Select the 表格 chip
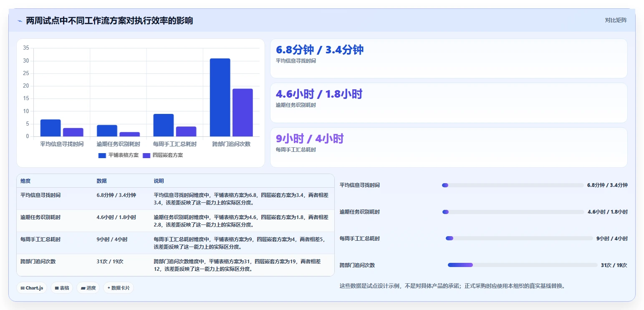The height and width of the screenshot is (310, 644). point(62,288)
